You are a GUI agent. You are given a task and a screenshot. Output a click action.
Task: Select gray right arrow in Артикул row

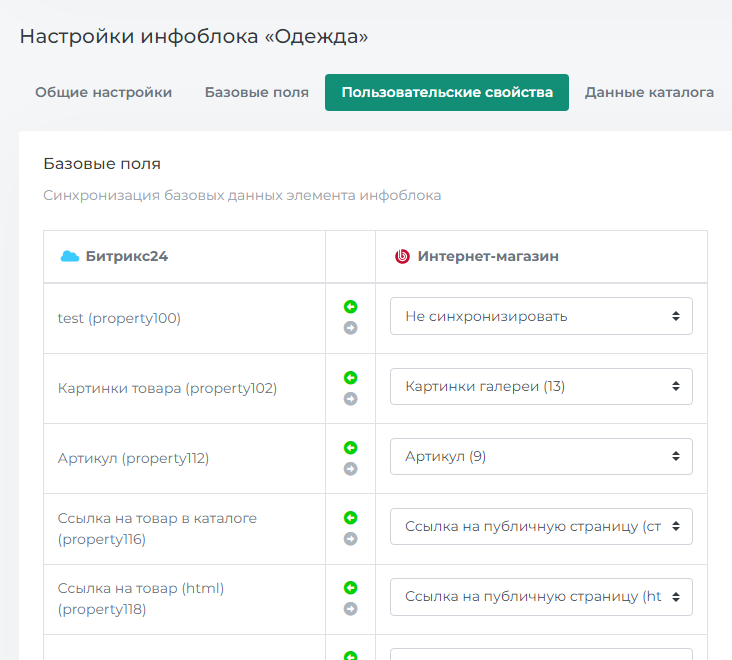point(350,468)
